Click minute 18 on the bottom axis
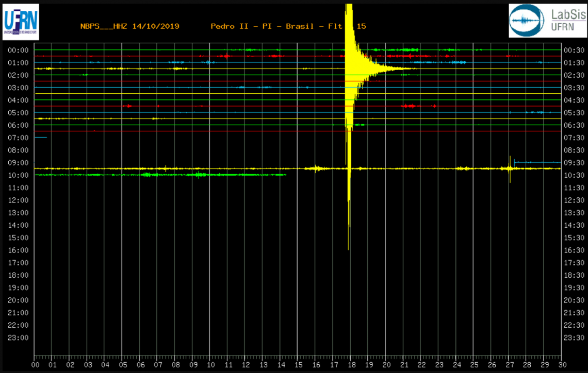The width and height of the screenshot is (588, 373). pos(350,365)
